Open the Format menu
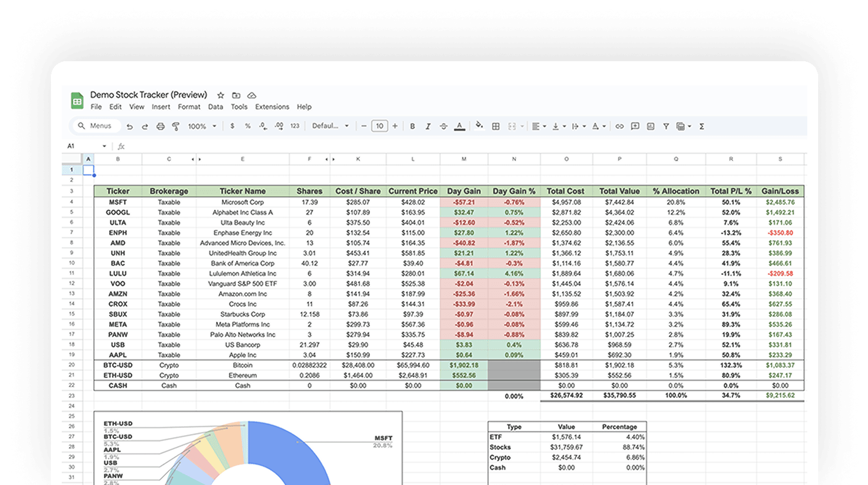Viewport: 868px width, 485px height. pyautogui.click(x=189, y=107)
